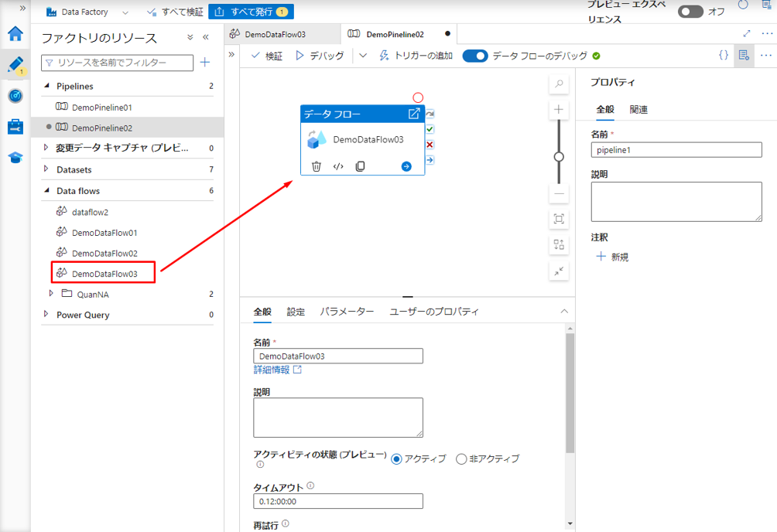Image resolution: width=777 pixels, height=532 pixels.
Task: Expand the left navigation with double chevron
Action: pyautogui.click(x=22, y=8)
